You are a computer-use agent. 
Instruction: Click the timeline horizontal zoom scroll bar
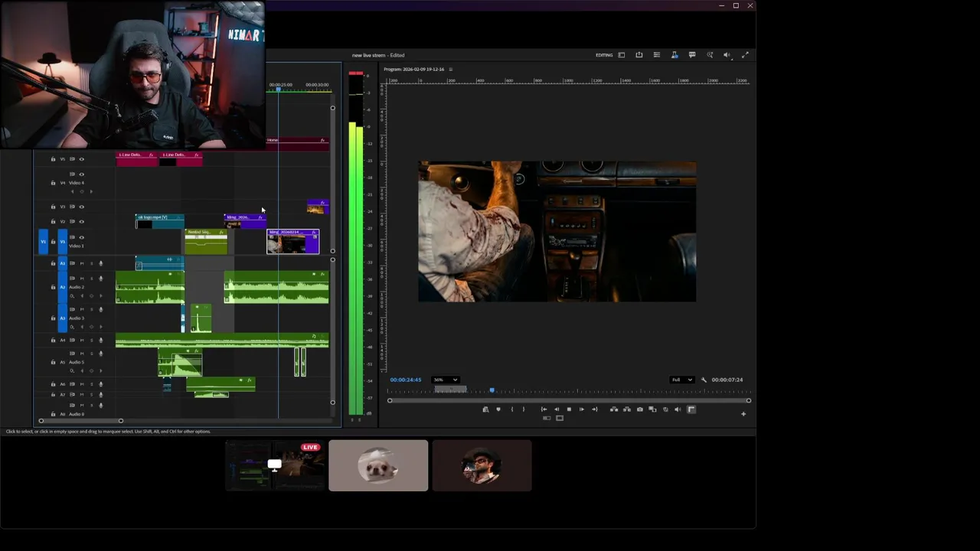pos(80,421)
